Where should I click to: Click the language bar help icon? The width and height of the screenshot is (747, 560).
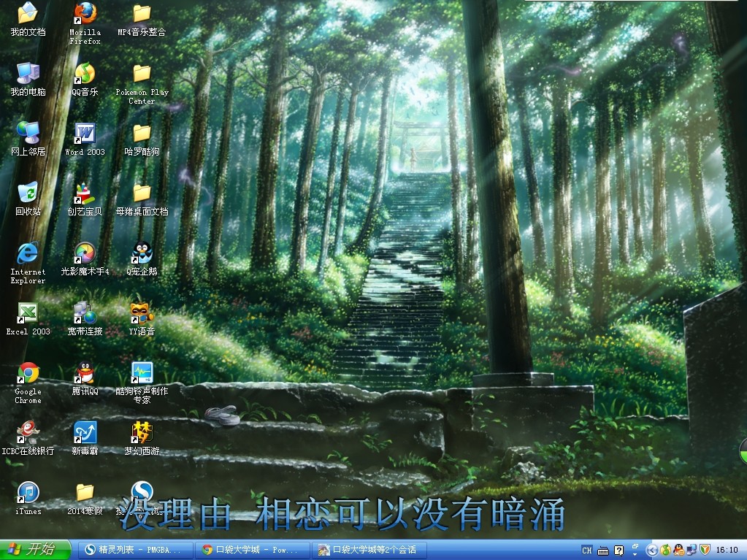coord(618,551)
